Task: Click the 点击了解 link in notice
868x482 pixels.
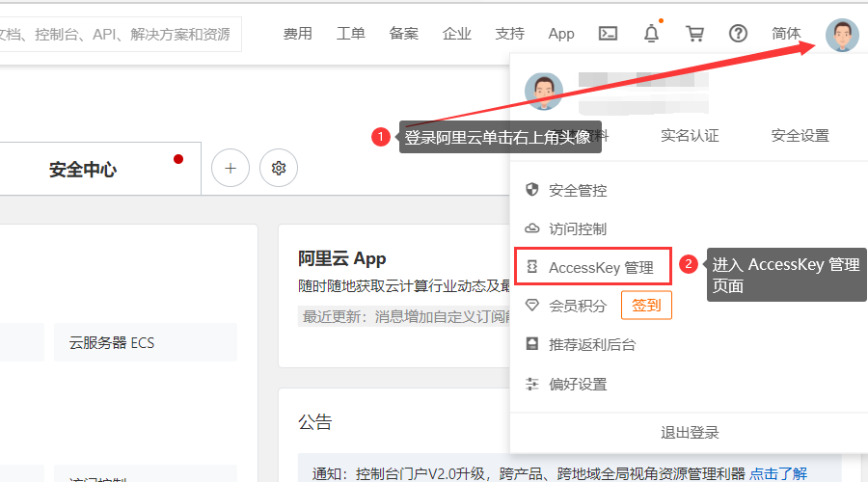Action: (778, 473)
